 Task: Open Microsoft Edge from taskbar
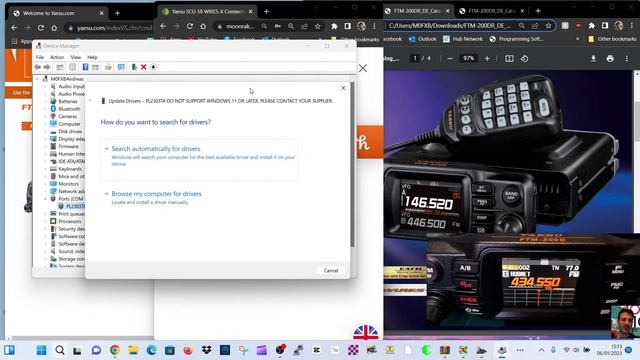click(151, 350)
